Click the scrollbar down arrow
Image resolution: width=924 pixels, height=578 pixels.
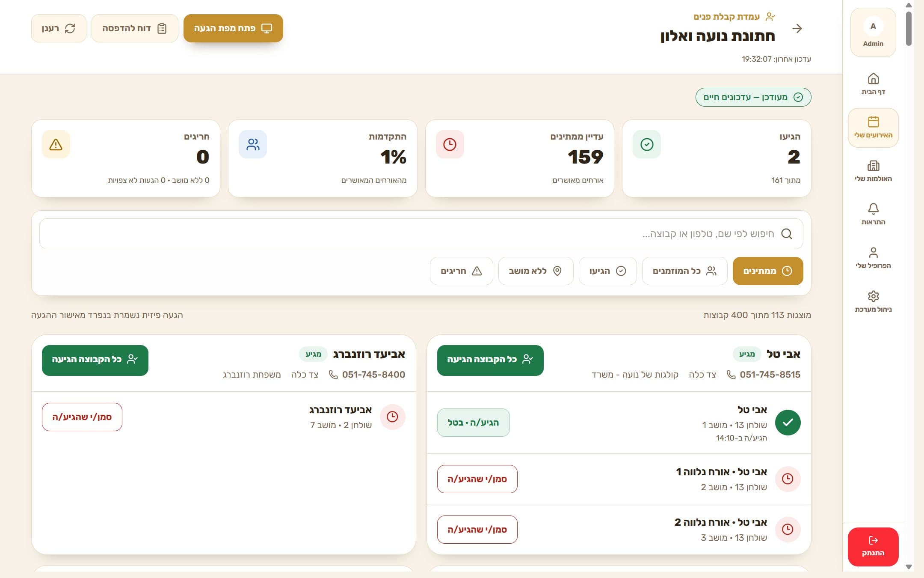[x=909, y=567]
